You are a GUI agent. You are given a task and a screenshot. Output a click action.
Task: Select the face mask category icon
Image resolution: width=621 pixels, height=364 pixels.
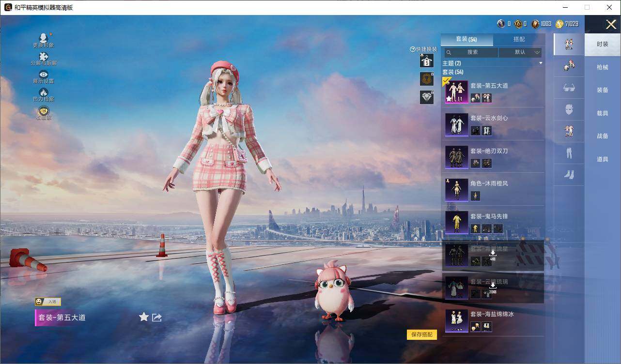click(569, 109)
